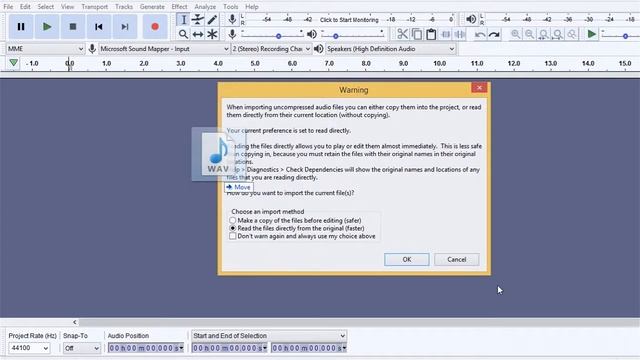Check Don't warn again checkbox
Image resolution: width=640 pixels, height=360 pixels.
click(x=233, y=236)
